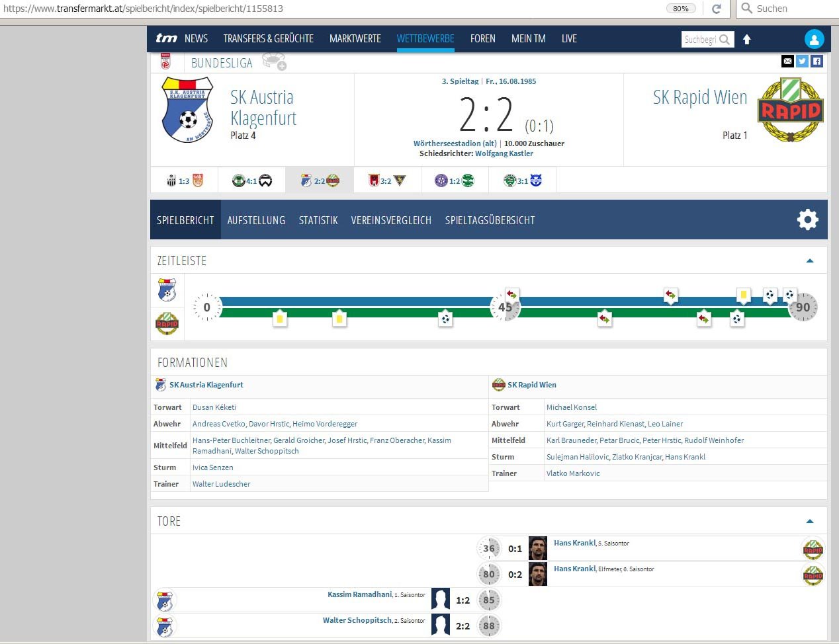
Task: Click Rapid's first-half goal marker on the timeline
Action: [x=445, y=319]
